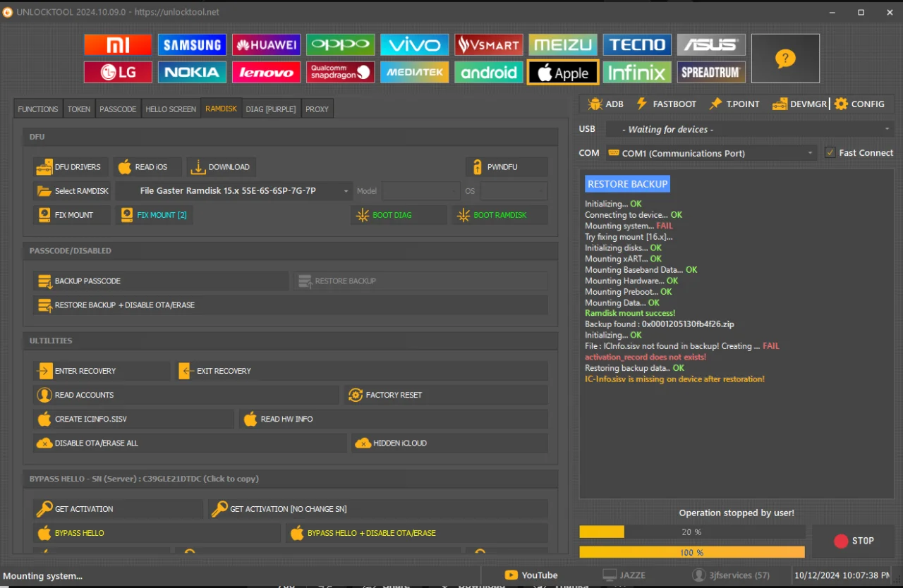Click the 20 % progress bar
Image resolution: width=903 pixels, height=588 pixels.
[692, 532]
